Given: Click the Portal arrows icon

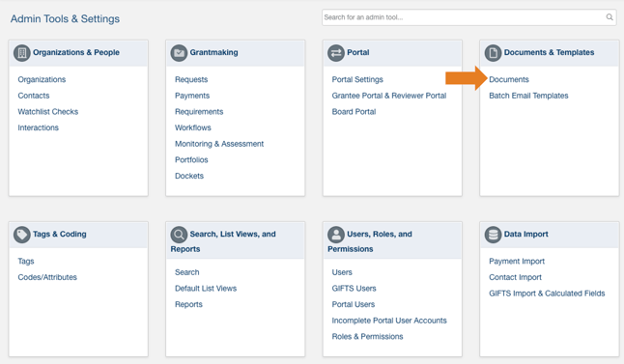Looking at the screenshot, I should pos(336,53).
